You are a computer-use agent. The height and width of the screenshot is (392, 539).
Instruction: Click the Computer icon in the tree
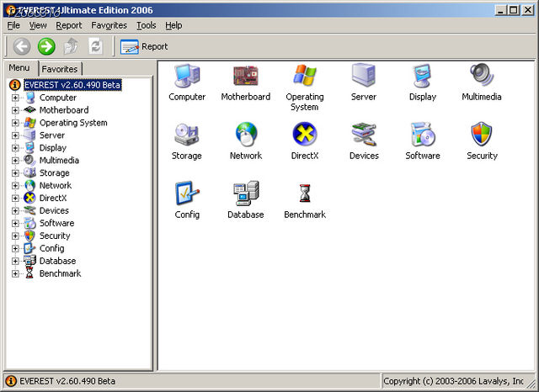(x=30, y=98)
